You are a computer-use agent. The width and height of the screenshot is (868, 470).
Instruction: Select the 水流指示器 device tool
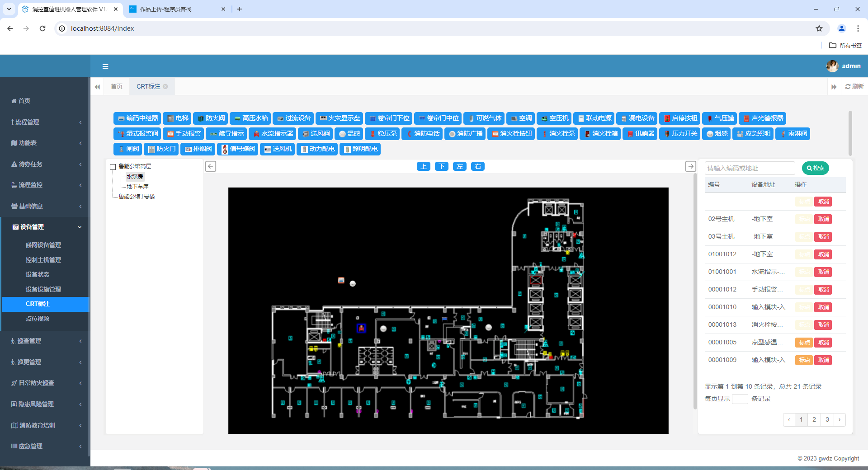pos(272,133)
